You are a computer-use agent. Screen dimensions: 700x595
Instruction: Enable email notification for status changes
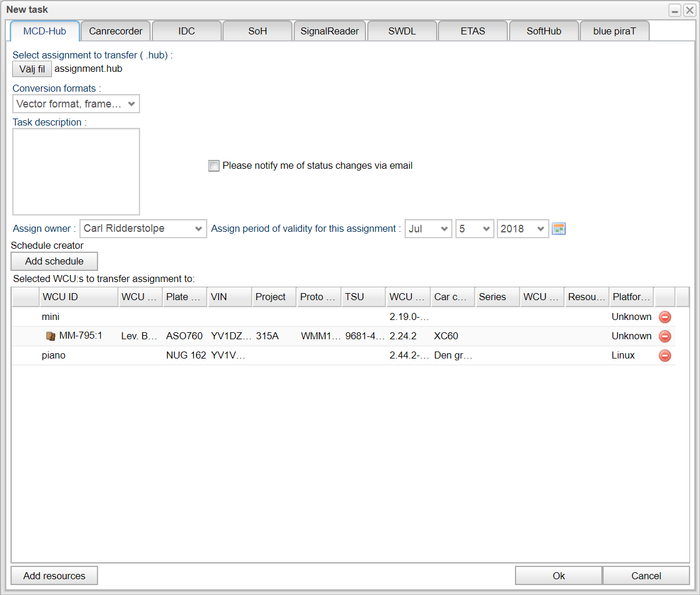click(x=214, y=166)
